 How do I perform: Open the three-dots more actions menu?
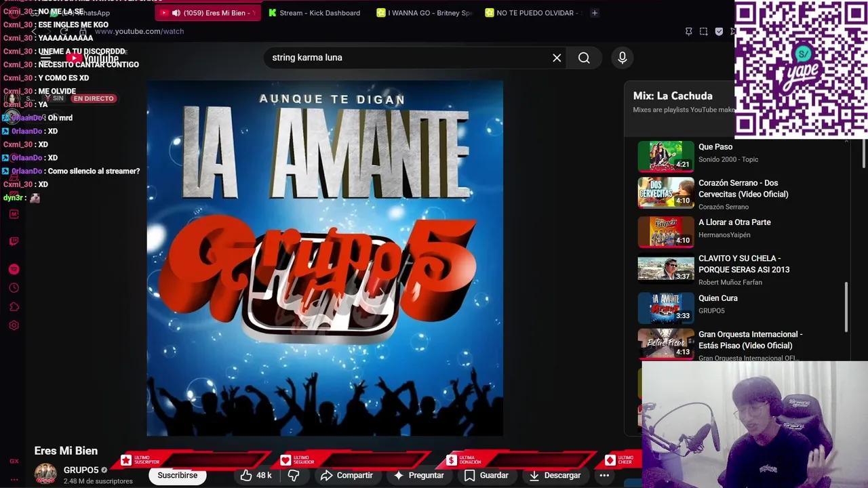[x=604, y=476]
